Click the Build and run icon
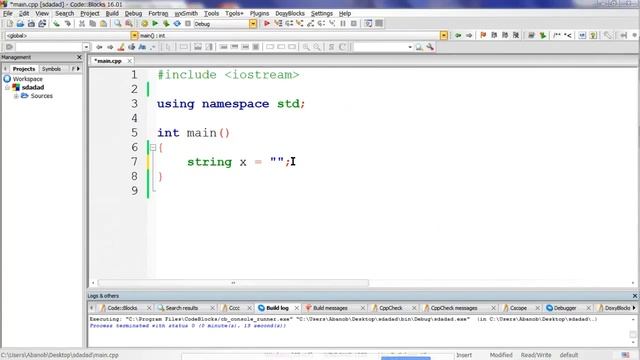The width and height of the screenshot is (640, 360). pyautogui.click(x=166, y=24)
